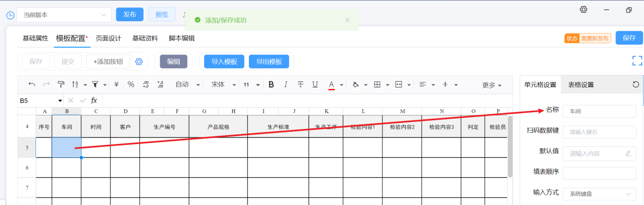Apply ¥ currency format
This screenshot has height=205, width=644.
point(116,84)
